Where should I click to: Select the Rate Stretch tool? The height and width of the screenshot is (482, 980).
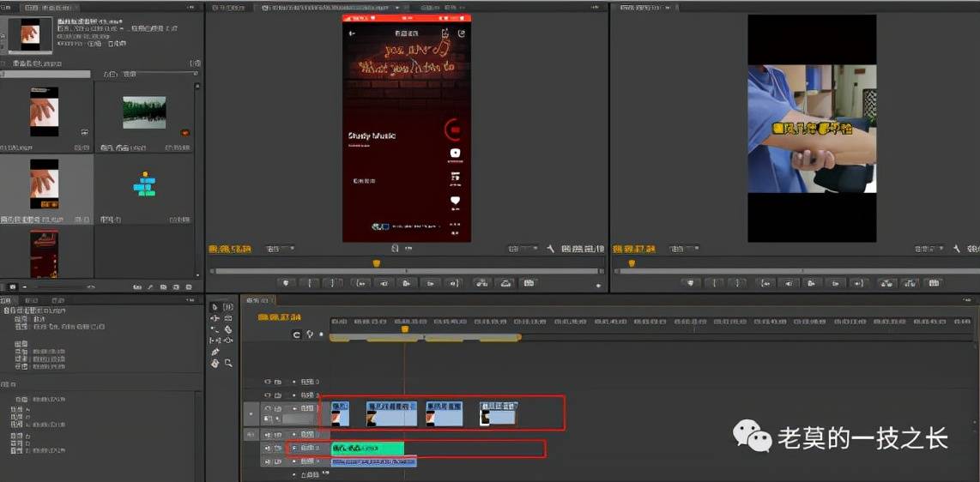(215, 328)
